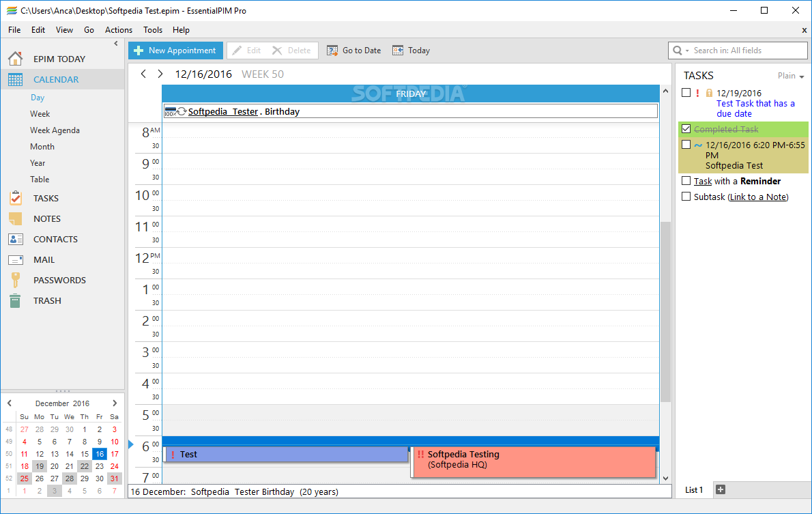Viewport: 812px width, 514px height.
Task: Open the Help menu
Action: (181, 30)
